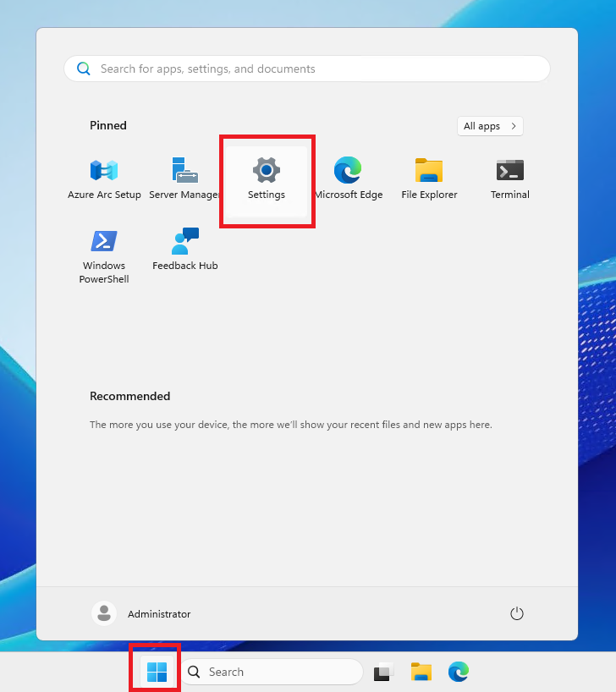Screen dimensions: 616x692
Task: Open Feedback Hub pinned app
Action: (185, 250)
